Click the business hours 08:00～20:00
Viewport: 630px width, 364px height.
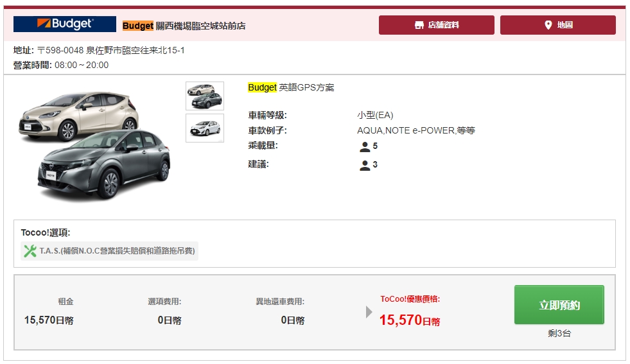point(82,65)
